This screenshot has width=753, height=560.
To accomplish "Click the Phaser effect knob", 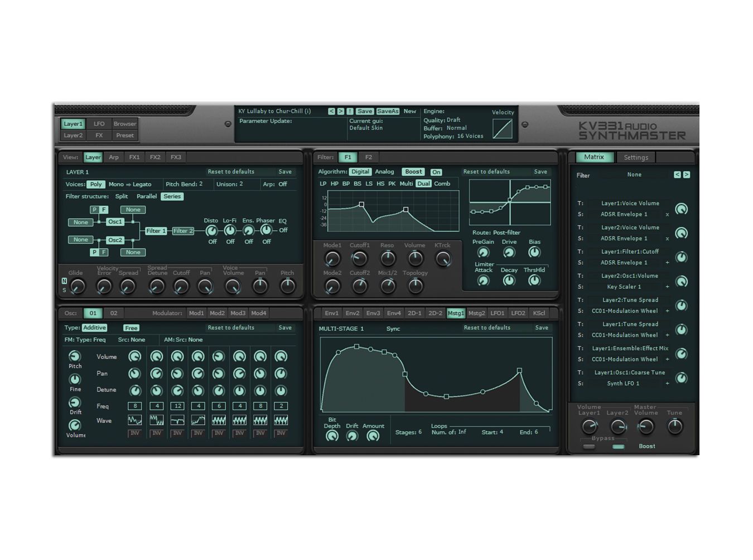I will [x=267, y=230].
